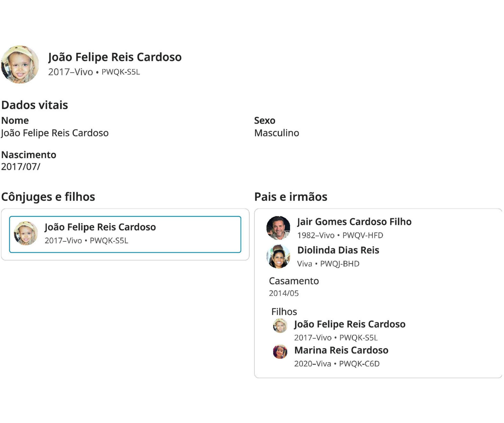The image size is (504, 423).
Task: Click Diolinda Dias Reis's portrait
Action: point(278,256)
